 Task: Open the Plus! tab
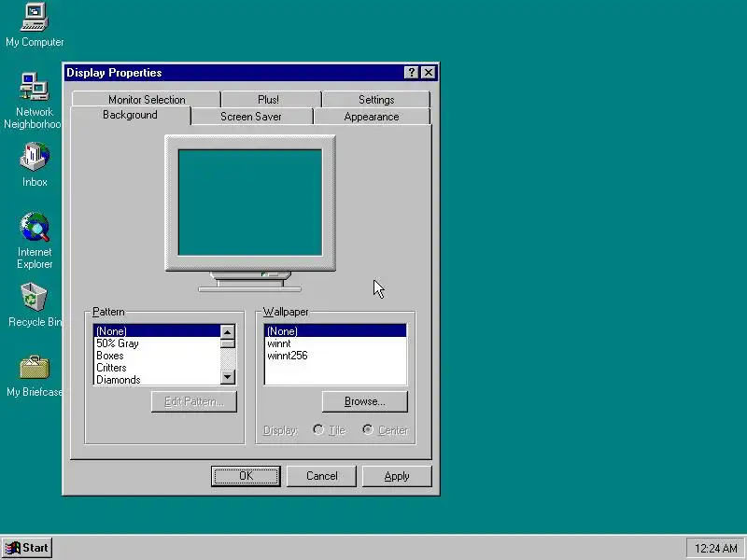[268, 100]
